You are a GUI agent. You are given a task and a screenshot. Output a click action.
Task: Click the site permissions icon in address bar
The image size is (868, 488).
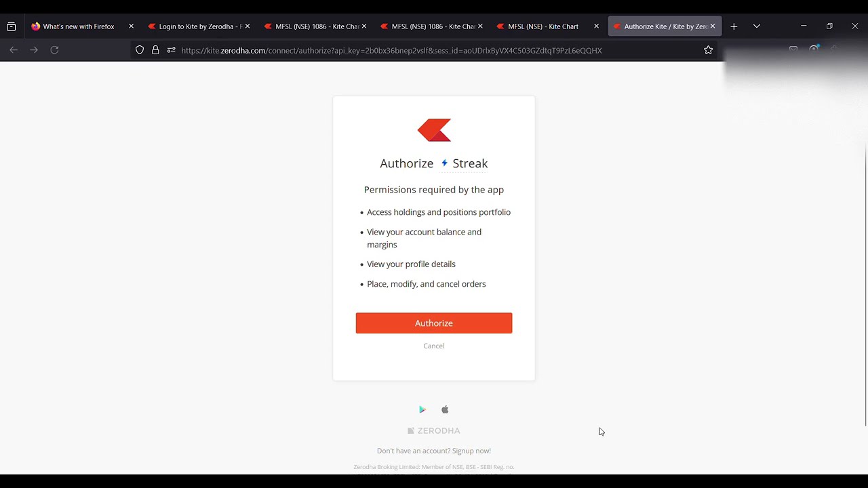click(x=171, y=50)
